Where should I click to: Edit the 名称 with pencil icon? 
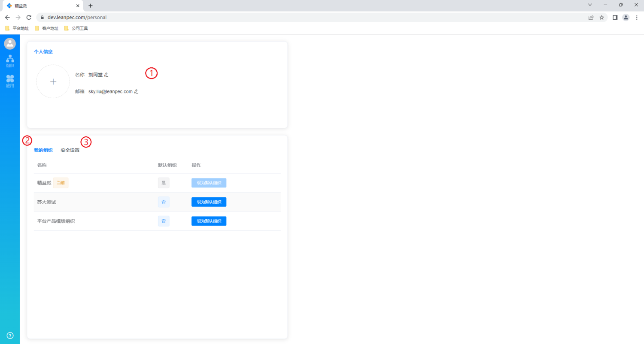[x=106, y=75]
